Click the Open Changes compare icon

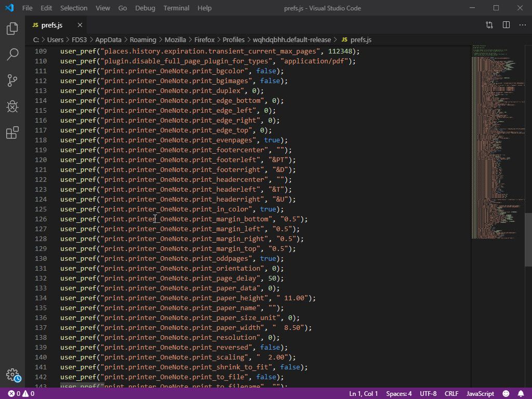[489, 25]
